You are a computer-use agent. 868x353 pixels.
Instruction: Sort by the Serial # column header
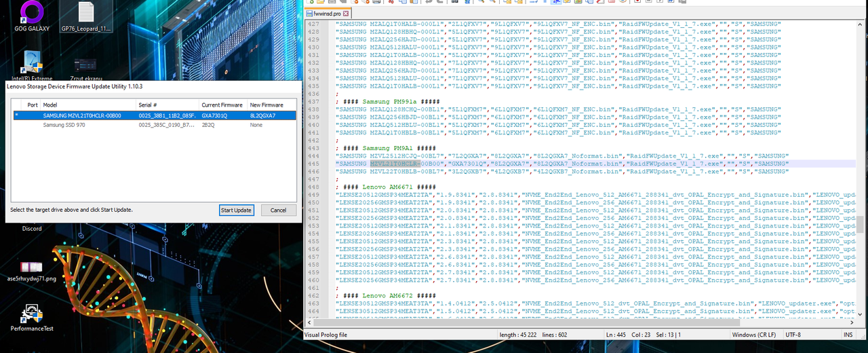167,105
